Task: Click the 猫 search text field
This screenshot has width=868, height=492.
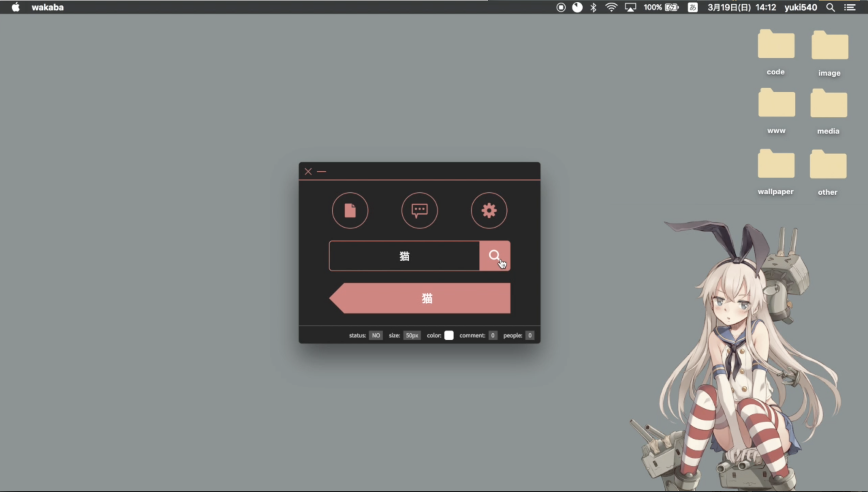Action: 404,256
